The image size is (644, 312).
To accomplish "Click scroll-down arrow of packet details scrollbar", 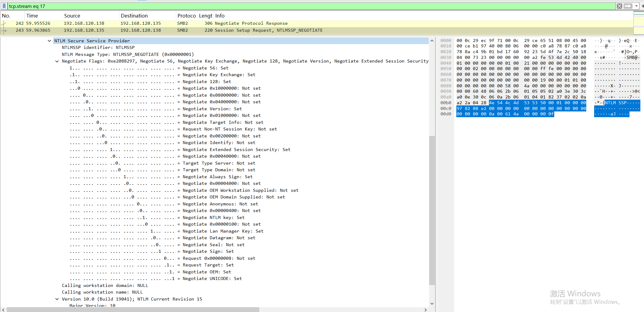I will pos(432,304).
